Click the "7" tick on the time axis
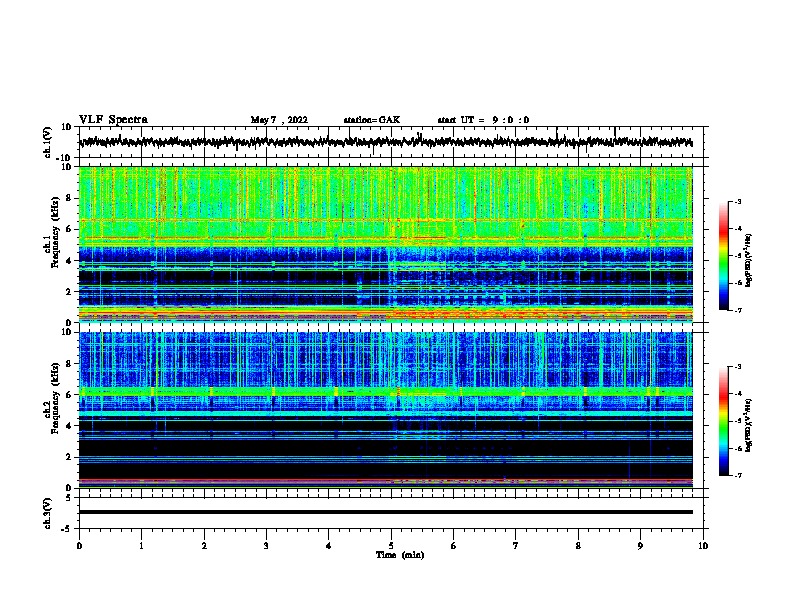Viewport: 792px width, 612px height. click(516, 546)
